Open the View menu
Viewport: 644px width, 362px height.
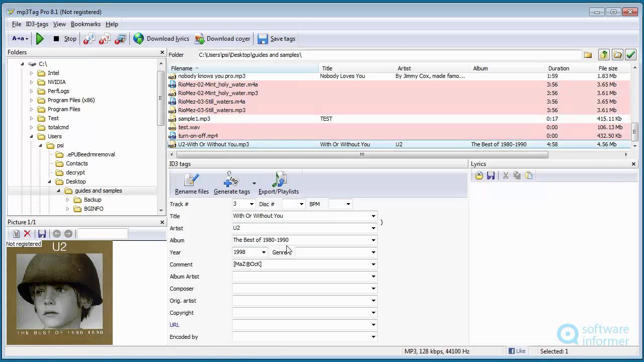[x=59, y=24]
